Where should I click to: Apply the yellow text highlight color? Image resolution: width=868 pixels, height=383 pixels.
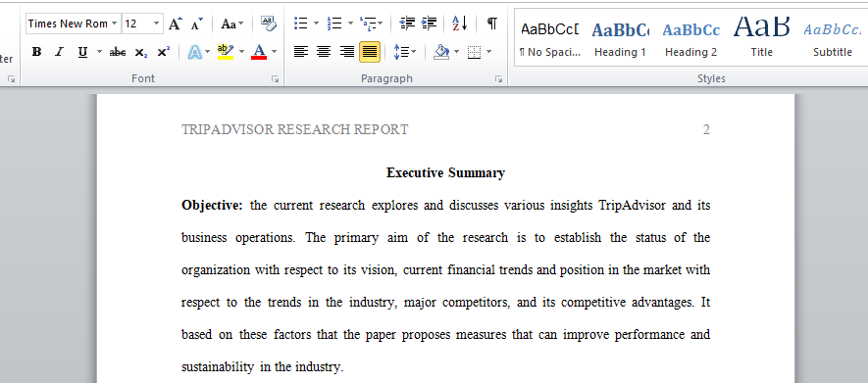[226, 52]
